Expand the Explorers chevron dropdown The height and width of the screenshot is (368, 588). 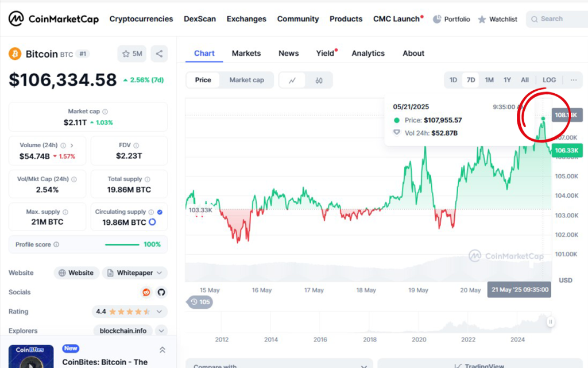[161, 331]
